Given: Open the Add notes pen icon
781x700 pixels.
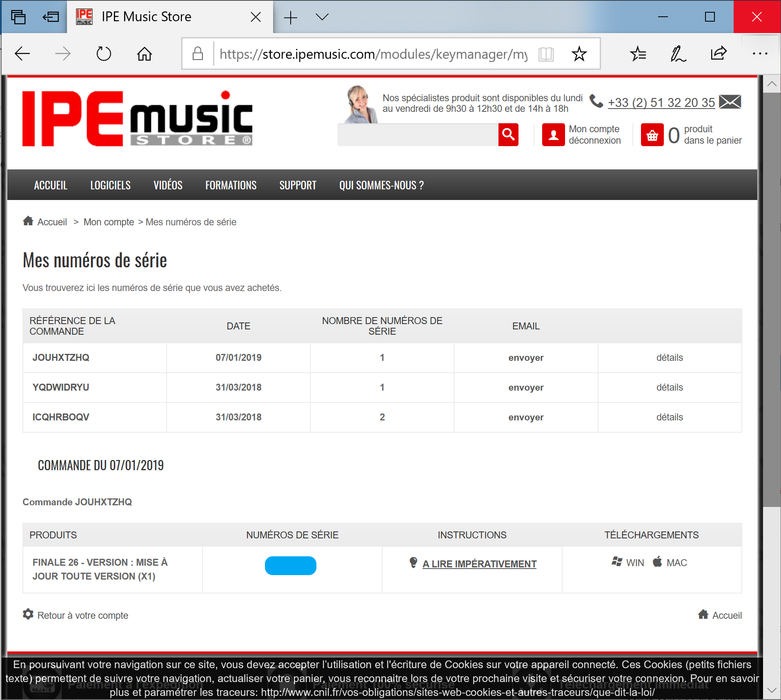Looking at the screenshot, I should [x=678, y=53].
